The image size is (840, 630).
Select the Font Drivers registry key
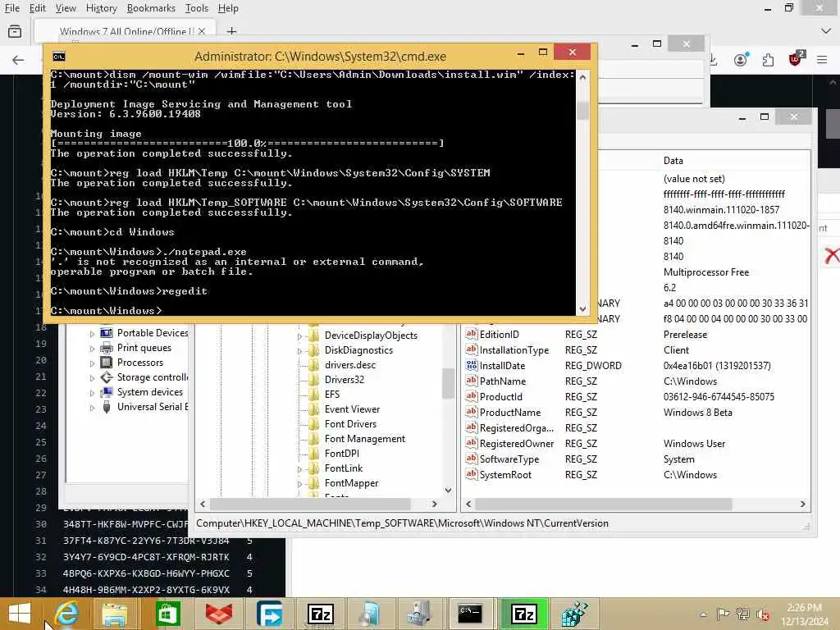[x=350, y=424]
